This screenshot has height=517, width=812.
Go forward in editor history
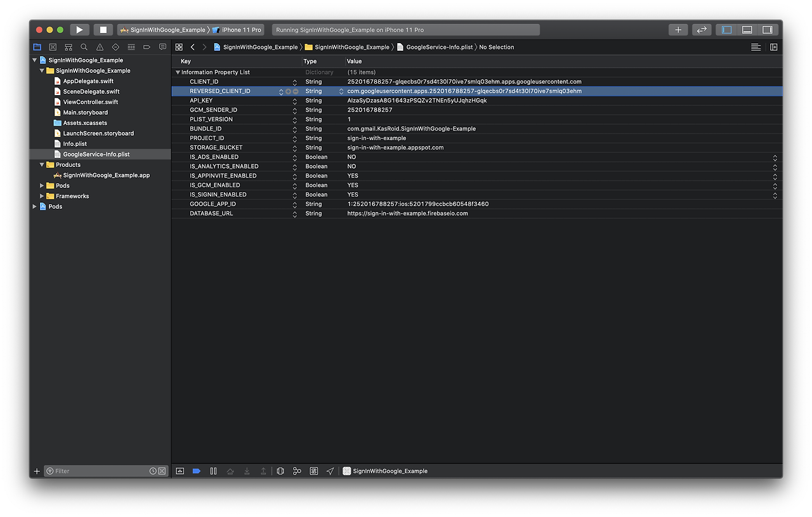click(x=204, y=47)
